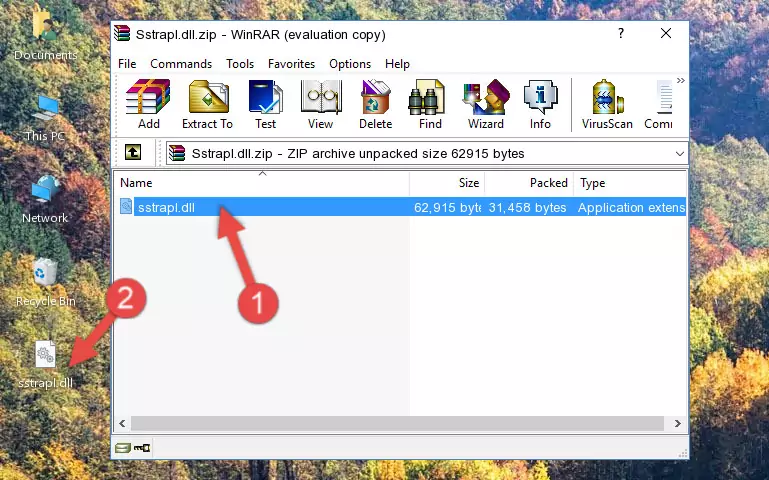The width and height of the screenshot is (769, 480).
Task: Close the WinRAR window
Action: click(666, 33)
